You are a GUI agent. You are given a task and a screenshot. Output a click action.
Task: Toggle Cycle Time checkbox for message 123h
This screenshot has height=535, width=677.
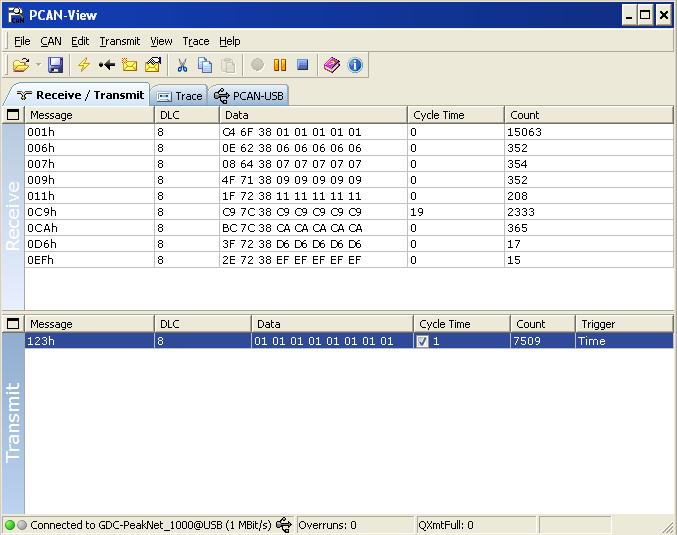tap(422, 341)
